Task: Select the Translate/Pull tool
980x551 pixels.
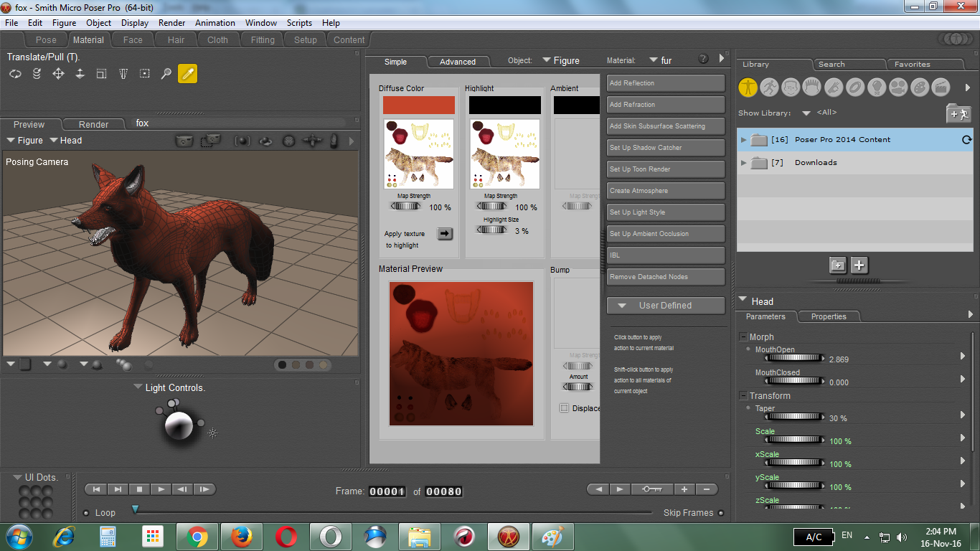Action: click(x=58, y=73)
